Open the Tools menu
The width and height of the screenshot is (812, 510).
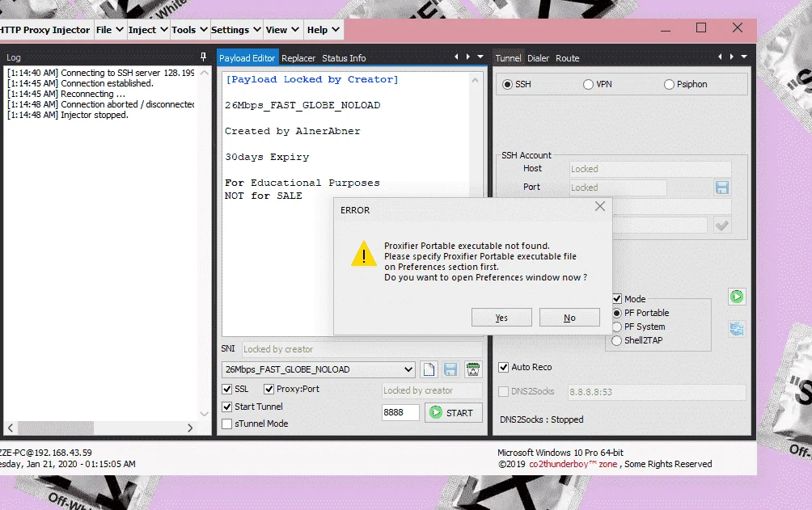click(x=189, y=30)
